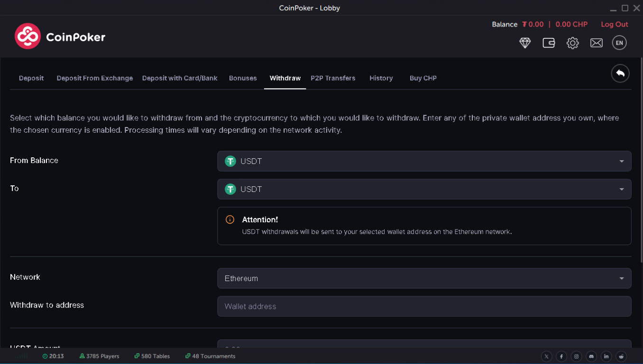Click the From Balance label
Screen dimensions: 643x364
[x=34, y=160]
